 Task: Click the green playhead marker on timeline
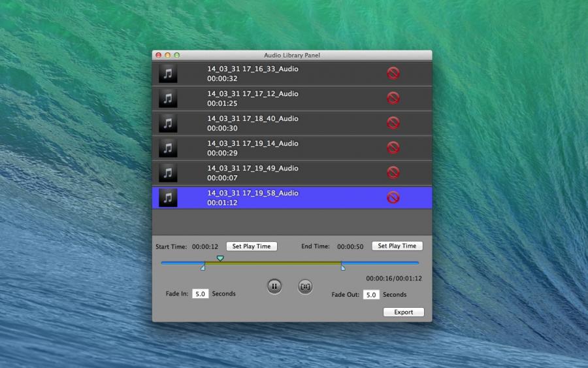point(220,258)
